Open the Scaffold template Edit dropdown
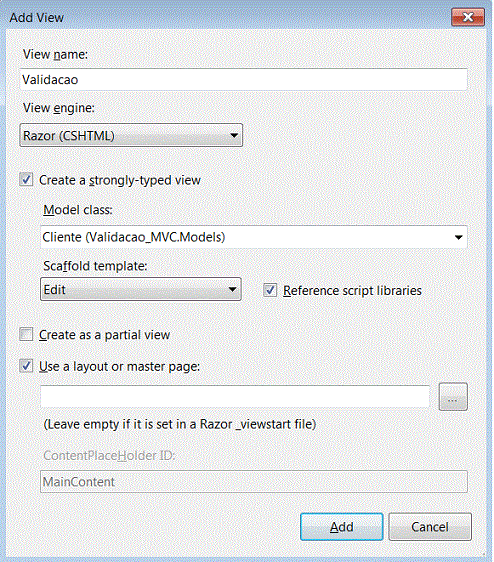The width and height of the screenshot is (494, 562). (141, 289)
